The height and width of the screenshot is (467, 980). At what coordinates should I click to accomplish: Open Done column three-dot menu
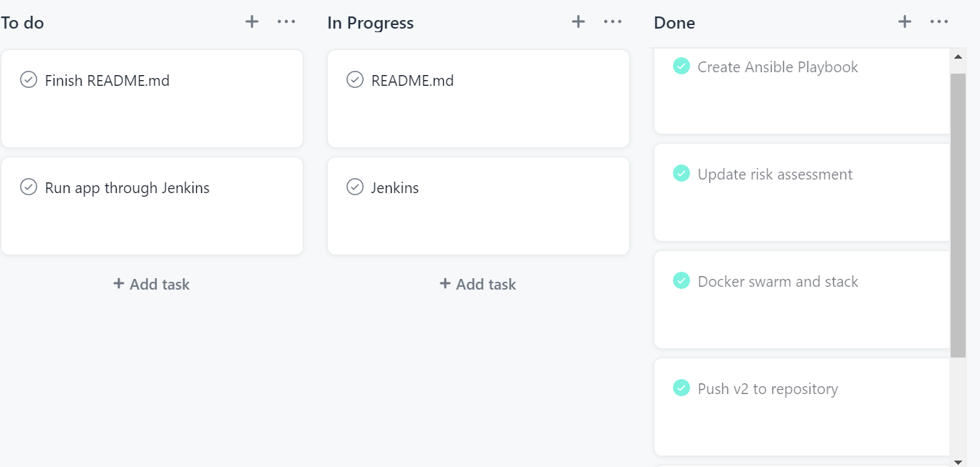coord(939,22)
